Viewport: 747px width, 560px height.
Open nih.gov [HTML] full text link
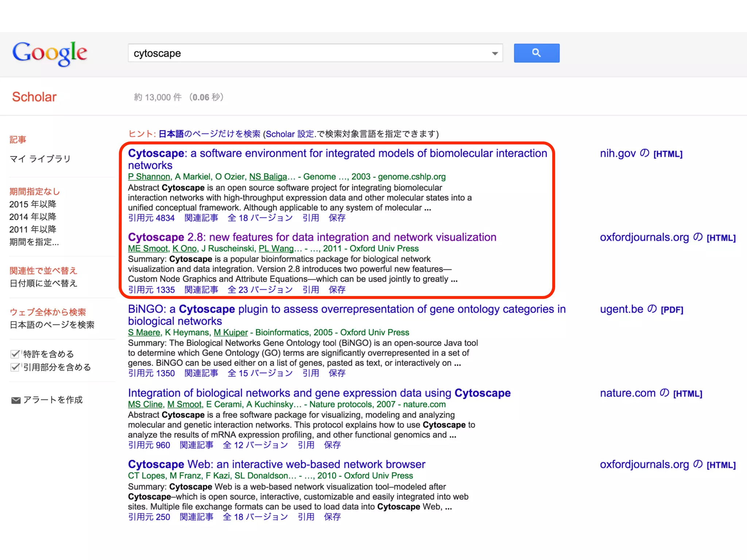(641, 153)
